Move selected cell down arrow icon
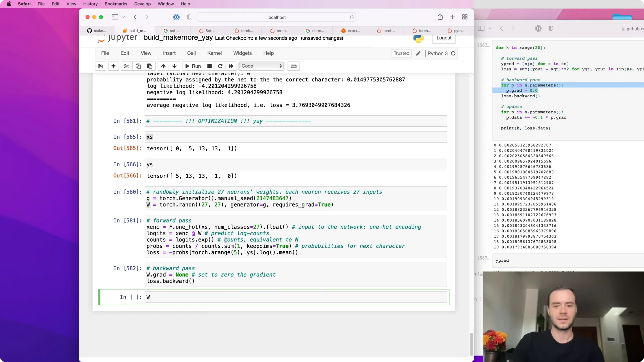The image size is (644, 362). [174, 66]
